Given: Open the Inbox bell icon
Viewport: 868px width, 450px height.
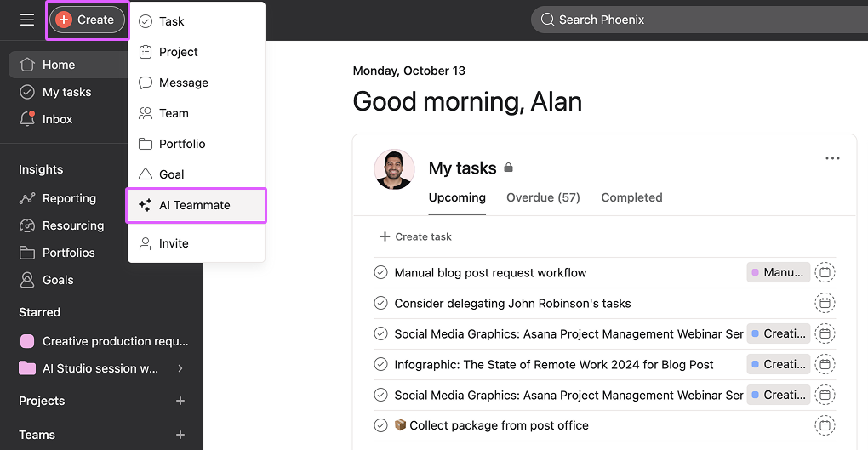Looking at the screenshot, I should pyautogui.click(x=27, y=119).
